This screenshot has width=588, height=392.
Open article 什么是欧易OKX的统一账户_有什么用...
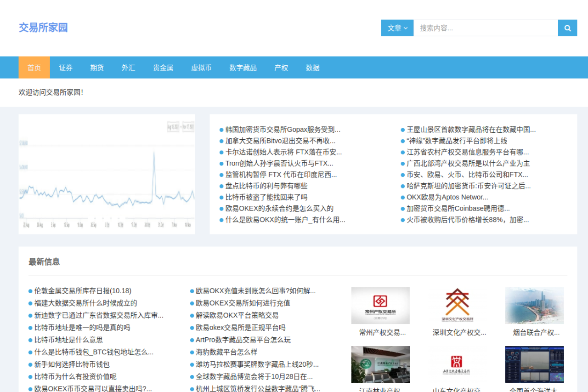[x=285, y=220]
